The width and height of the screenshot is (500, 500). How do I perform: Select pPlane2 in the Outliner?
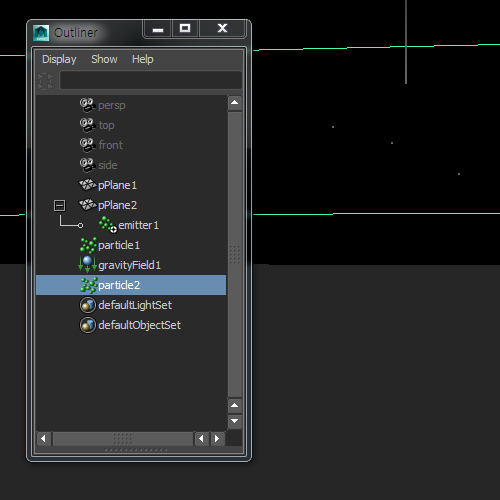[x=117, y=205]
